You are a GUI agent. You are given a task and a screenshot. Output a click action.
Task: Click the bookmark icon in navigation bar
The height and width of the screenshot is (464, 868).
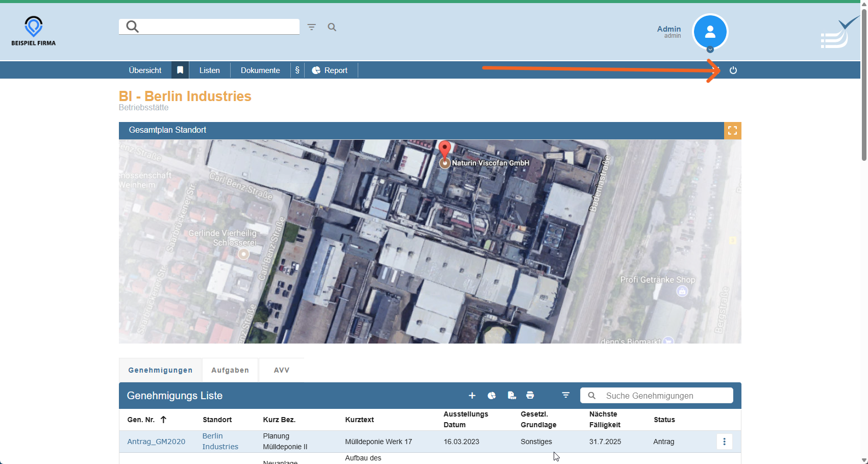pos(180,70)
